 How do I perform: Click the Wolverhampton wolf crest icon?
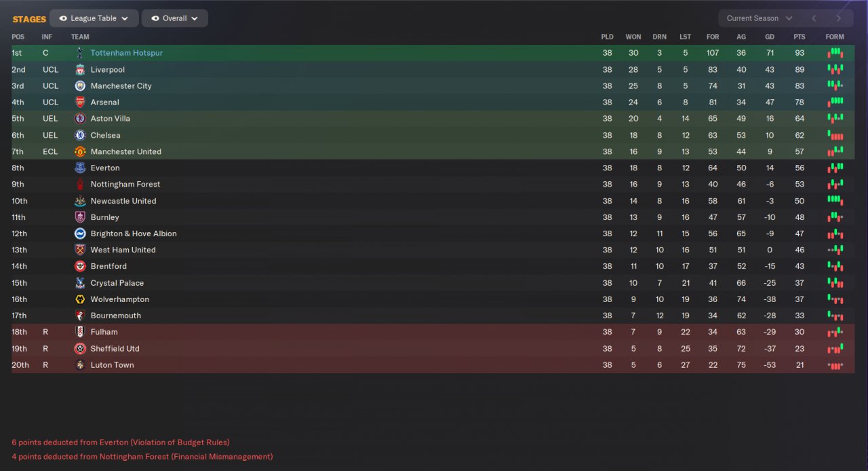coord(80,299)
